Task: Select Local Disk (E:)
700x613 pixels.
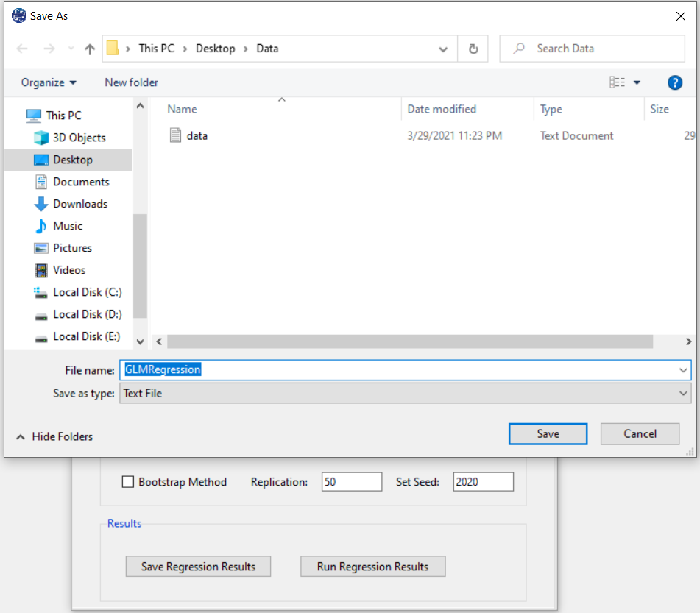Action: coord(86,336)
